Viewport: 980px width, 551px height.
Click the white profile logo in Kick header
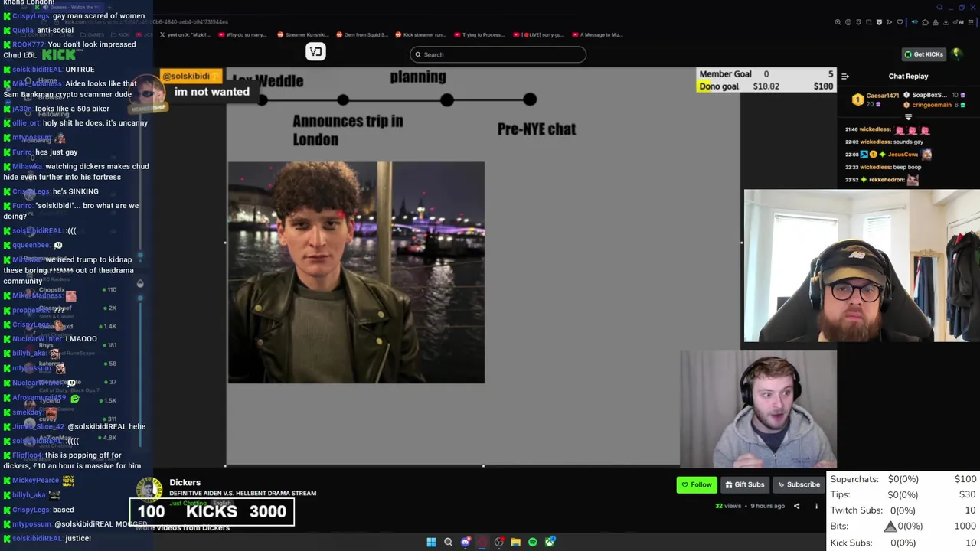(315, 51)
